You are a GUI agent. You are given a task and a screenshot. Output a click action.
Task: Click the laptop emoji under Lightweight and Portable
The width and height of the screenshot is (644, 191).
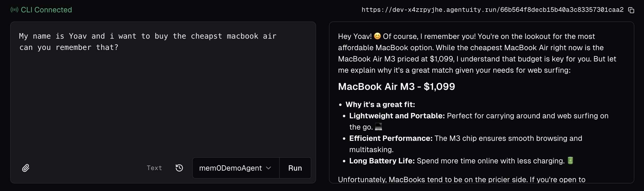tap(378, 127)
